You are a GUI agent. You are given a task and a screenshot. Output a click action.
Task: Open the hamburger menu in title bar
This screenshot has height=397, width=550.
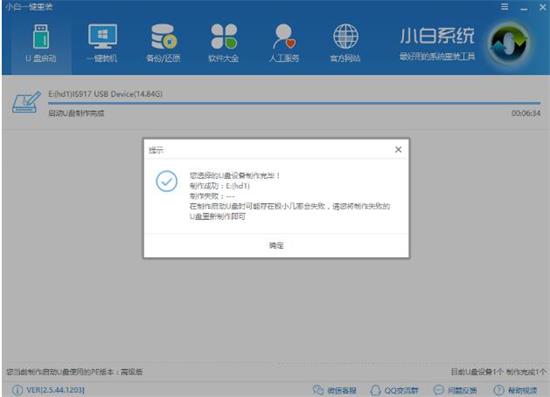(504, 7)
